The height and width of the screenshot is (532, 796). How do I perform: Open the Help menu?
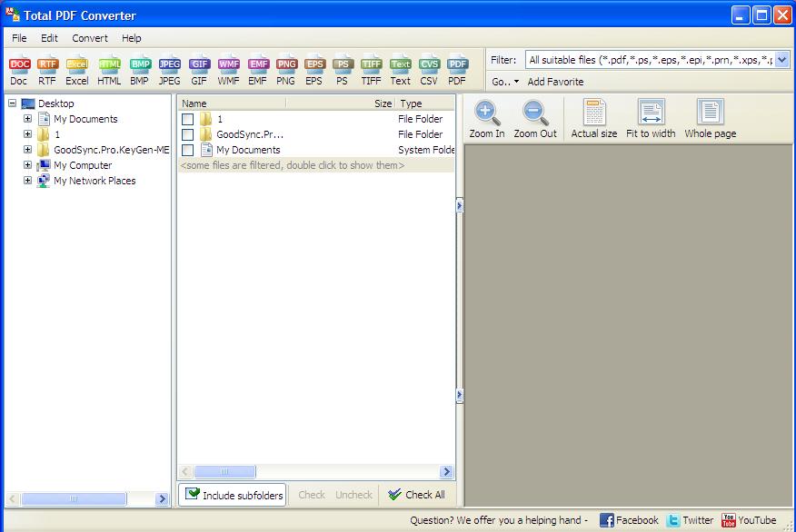point(132,38)
